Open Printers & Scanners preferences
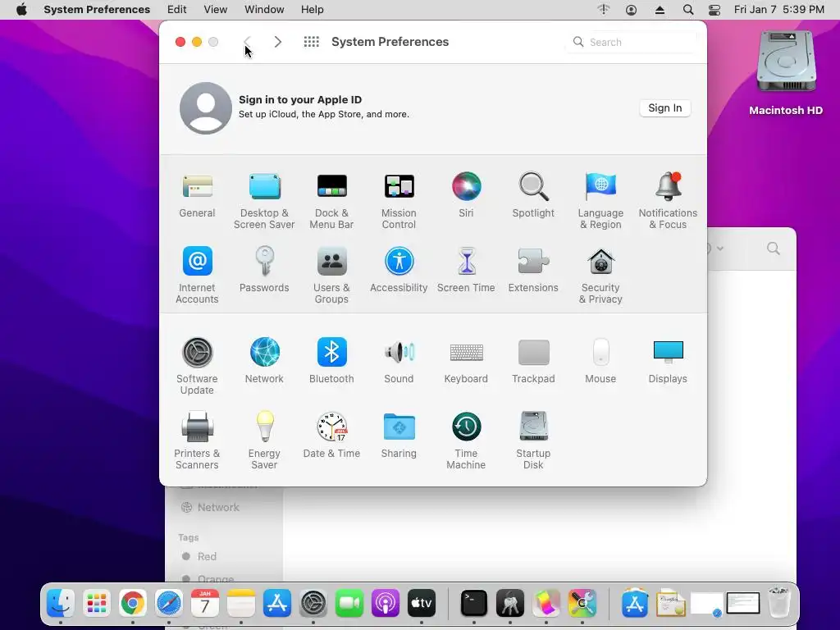 (197, 441)
